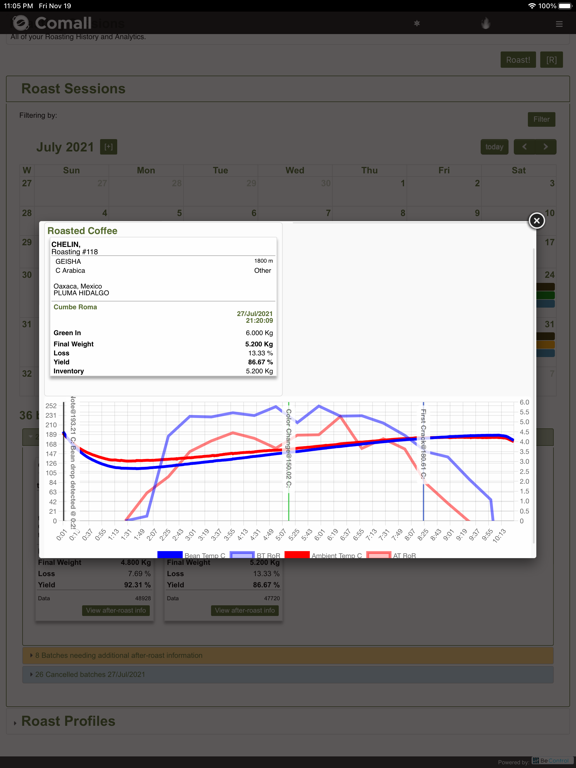The height and width of the screenshot is (768, 576).
Task: Go to previous month arrow
Action: [524, 147]
